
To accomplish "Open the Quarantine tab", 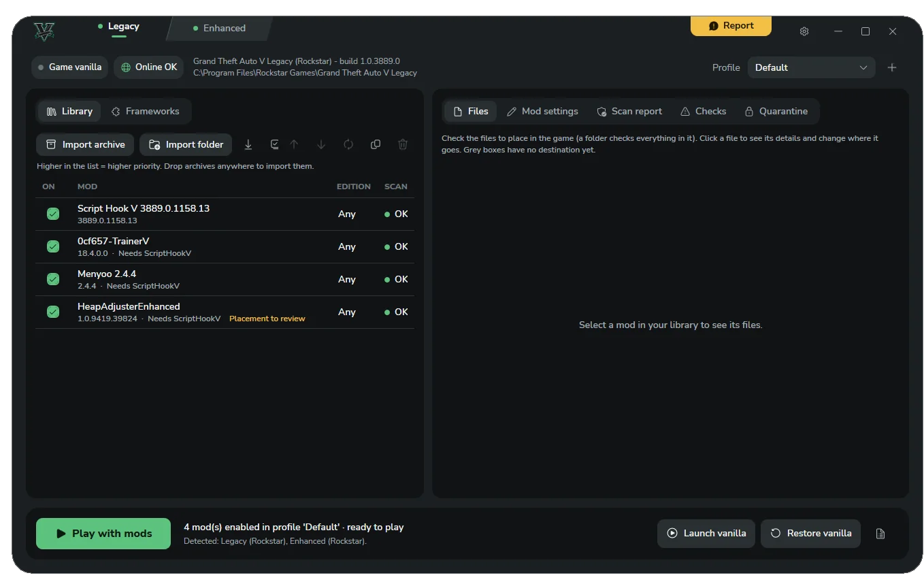I will point(776,111).
